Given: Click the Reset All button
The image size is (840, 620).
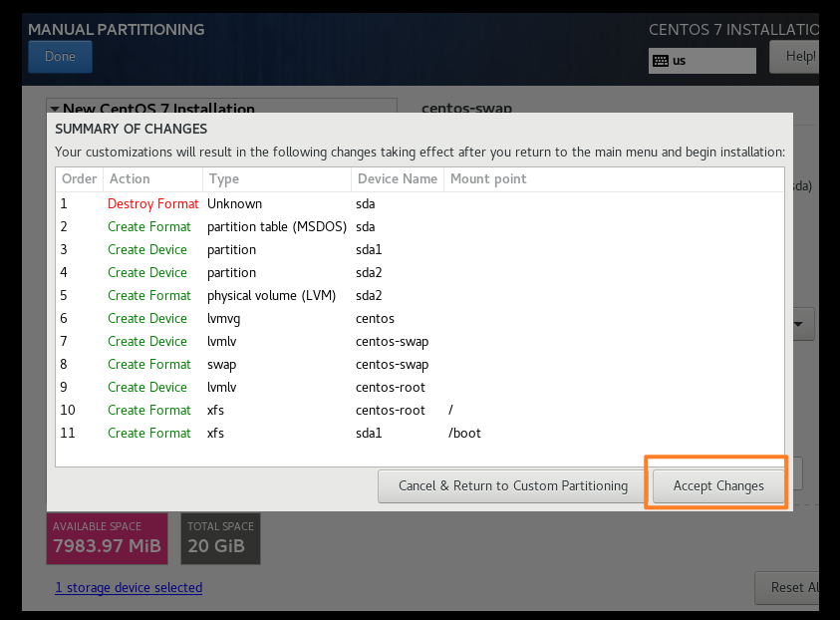Looking at the screenshot, I should (787, 587).
